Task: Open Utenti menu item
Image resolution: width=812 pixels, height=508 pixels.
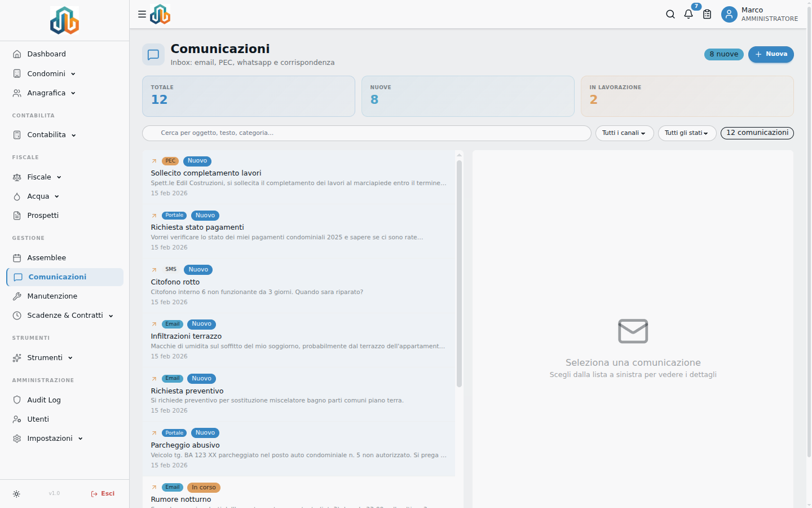Action: pos(65,419)
